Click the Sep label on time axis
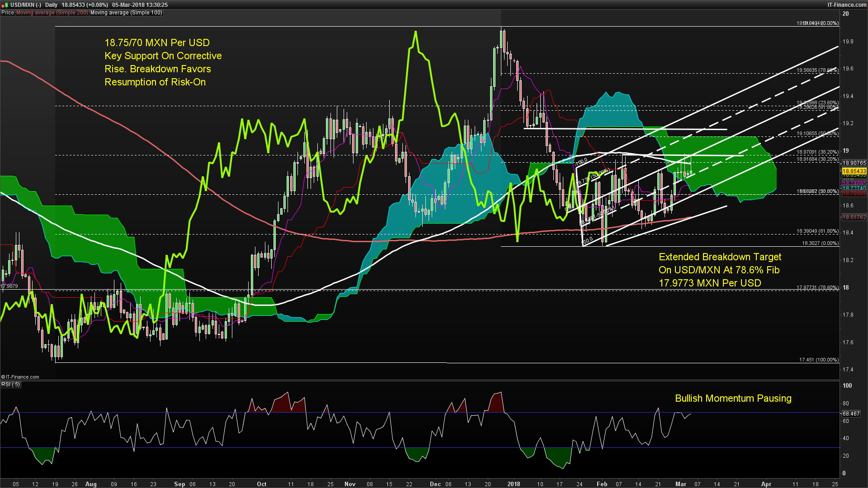868x488 pixels. (x=179, y=484)
